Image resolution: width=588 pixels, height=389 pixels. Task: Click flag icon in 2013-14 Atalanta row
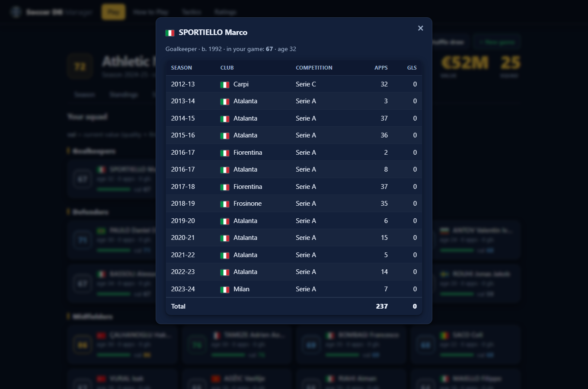[225, 102]
